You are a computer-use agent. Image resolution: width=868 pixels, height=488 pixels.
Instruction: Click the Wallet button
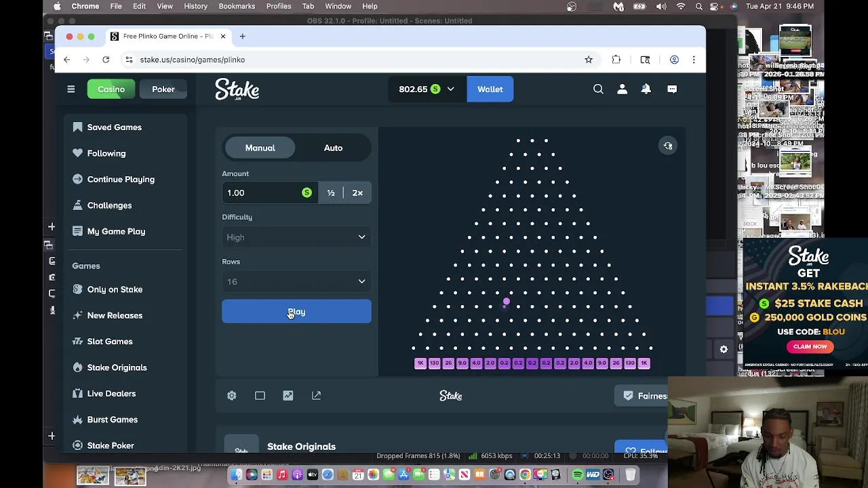coord(490,89)
